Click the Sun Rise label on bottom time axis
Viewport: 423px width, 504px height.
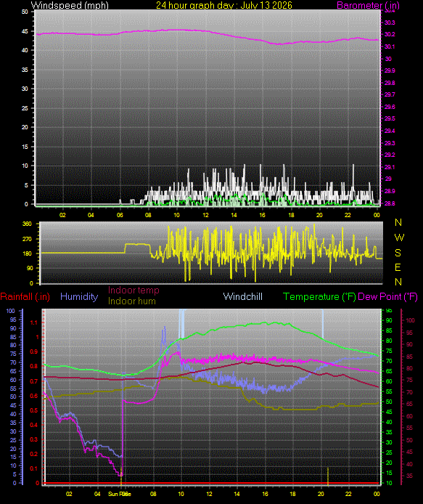click(120, 494)
